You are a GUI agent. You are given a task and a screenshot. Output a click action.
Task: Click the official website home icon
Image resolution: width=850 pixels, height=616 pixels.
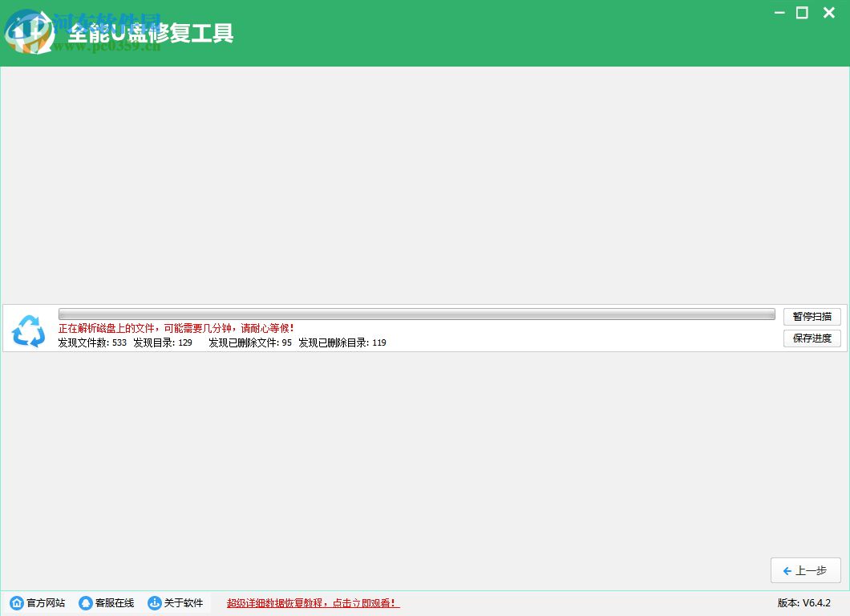pos(16,602)
